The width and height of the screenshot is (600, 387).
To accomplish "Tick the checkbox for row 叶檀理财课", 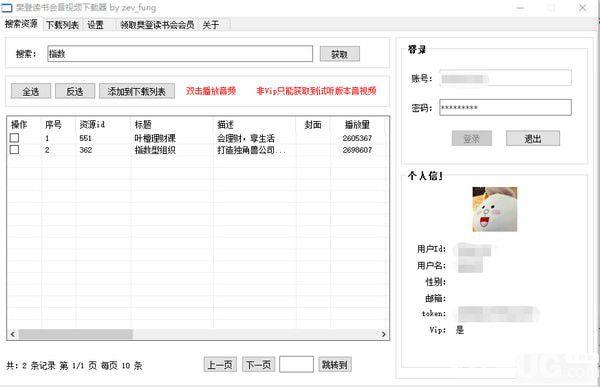I will point(14,138).
